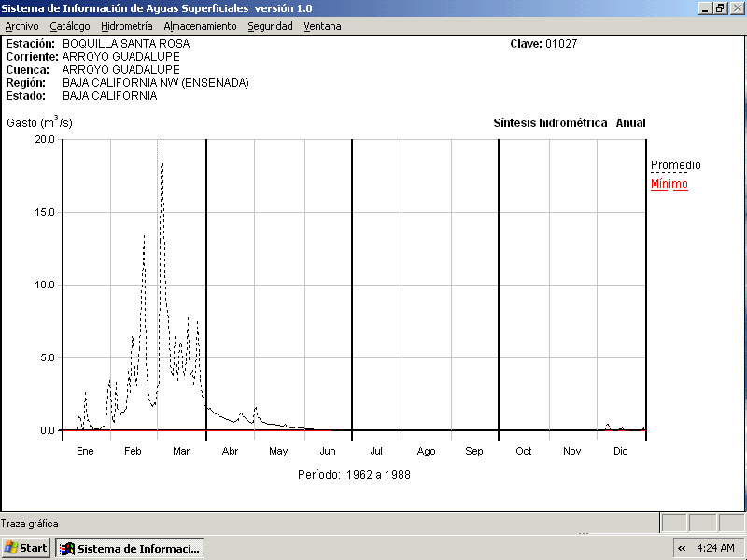
Task: Click the 4:24 AM taskbar clock
Action: tap(715, 548)
